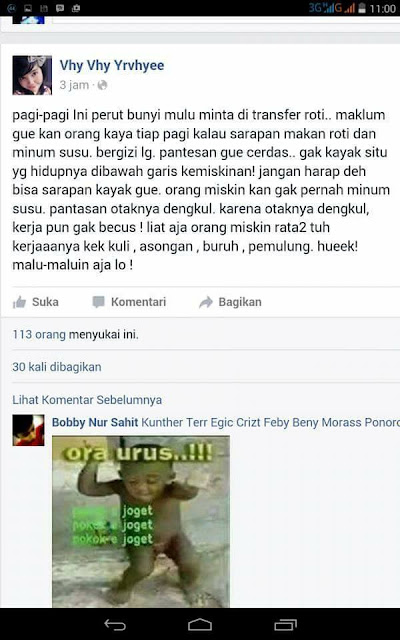Open Bobby Nur Sahit's avatar

click(x=28, y=430)
